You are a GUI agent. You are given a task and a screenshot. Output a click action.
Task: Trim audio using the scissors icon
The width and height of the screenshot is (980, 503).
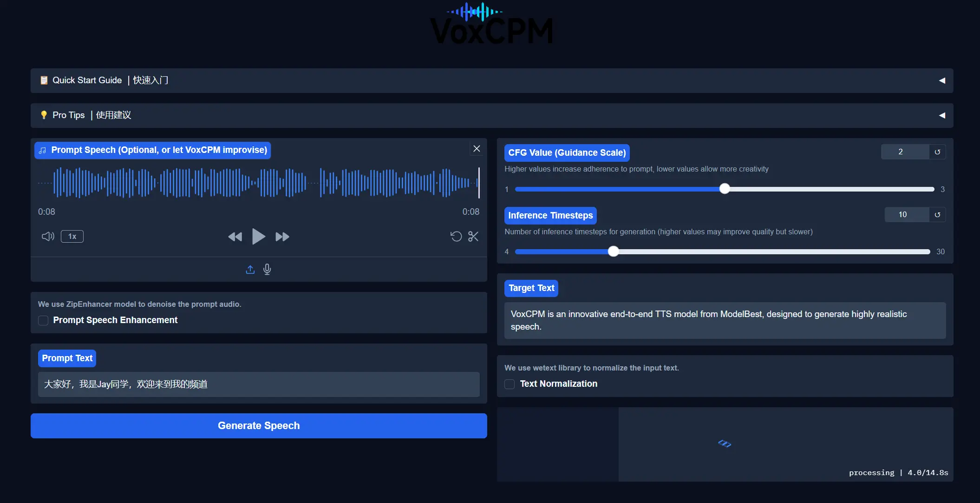click(473, 236)
